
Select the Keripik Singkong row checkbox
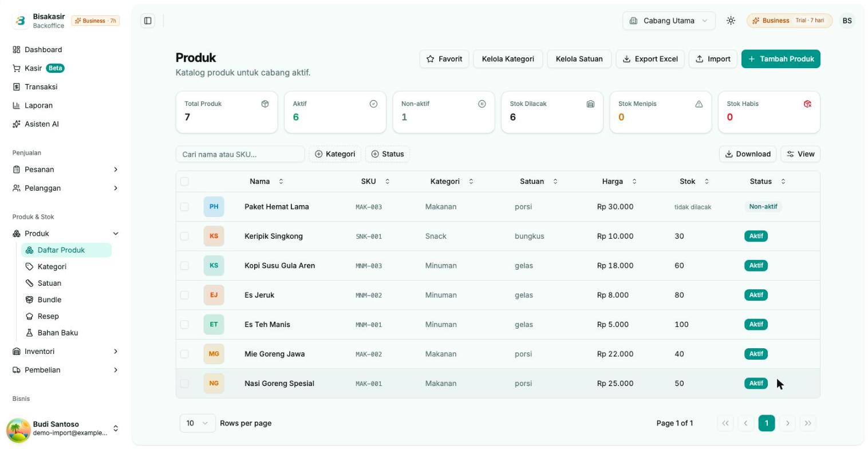184,236
